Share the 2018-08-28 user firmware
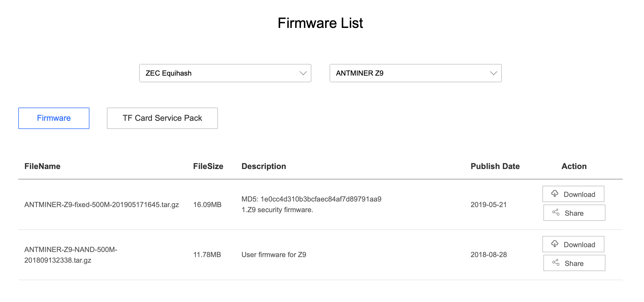 [x=574, y=263]
